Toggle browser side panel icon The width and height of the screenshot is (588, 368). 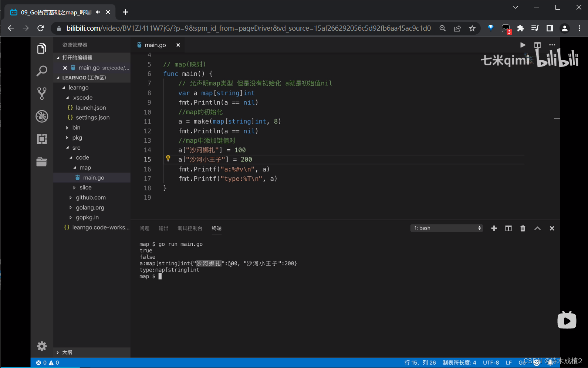[x=550, y=28]
